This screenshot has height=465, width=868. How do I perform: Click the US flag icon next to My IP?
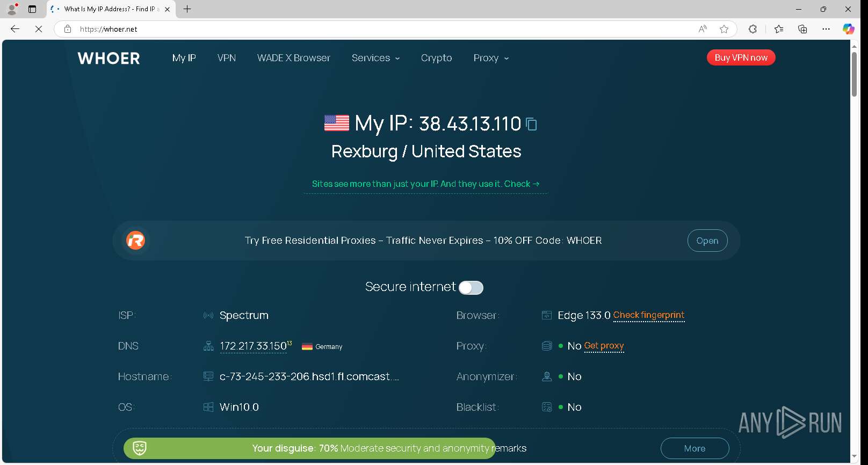click(x=337, y=123)
